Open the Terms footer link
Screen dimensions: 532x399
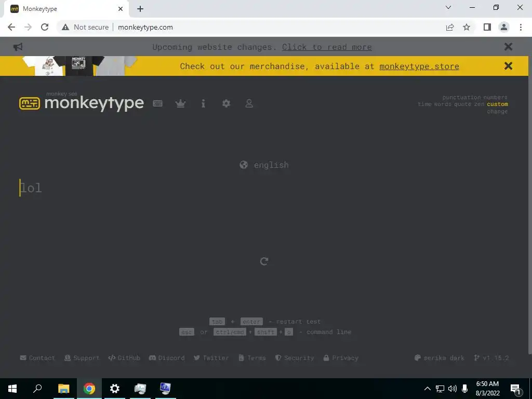pyautogui.click(x=252, y=358)
